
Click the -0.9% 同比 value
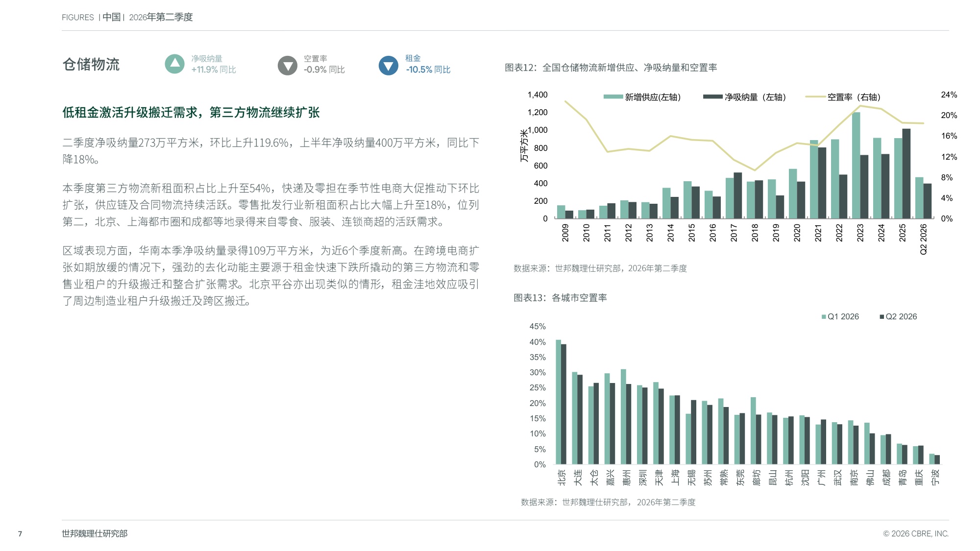[324, 70]
